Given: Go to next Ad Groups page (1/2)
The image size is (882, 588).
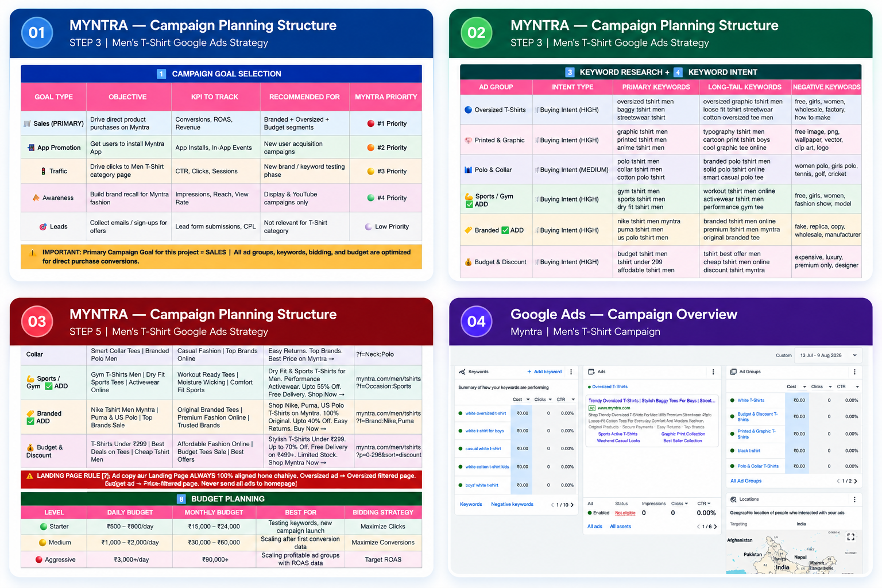Looking at the screenshot, I should click(x=856, y=481).
